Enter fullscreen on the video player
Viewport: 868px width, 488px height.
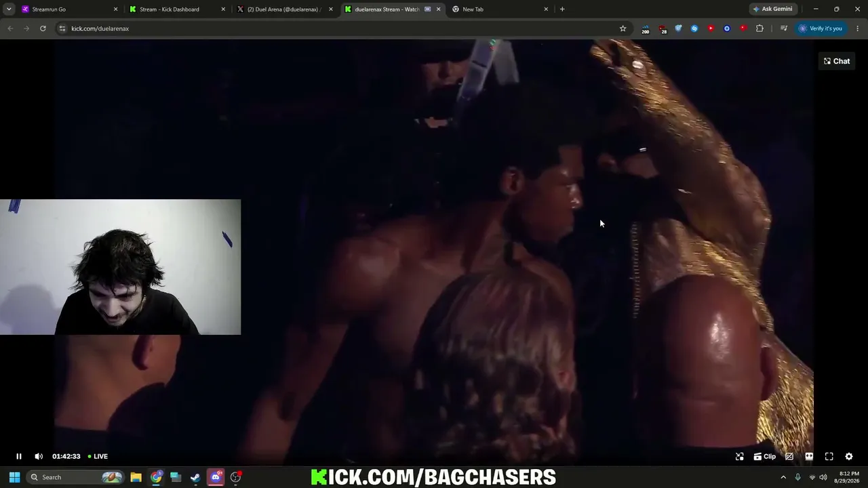(829, 456)
